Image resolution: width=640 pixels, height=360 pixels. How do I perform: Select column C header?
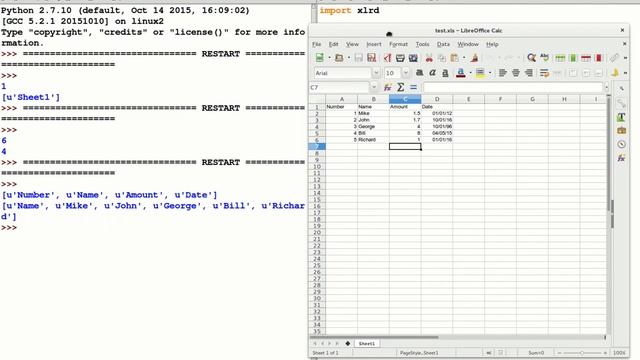coord(405,99)
